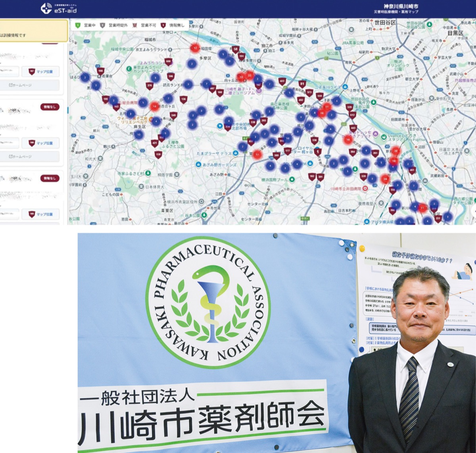This screenshot has height=453, width=476.
Task: Click the eST-aid logo in the header
Action: coord(59,8)
